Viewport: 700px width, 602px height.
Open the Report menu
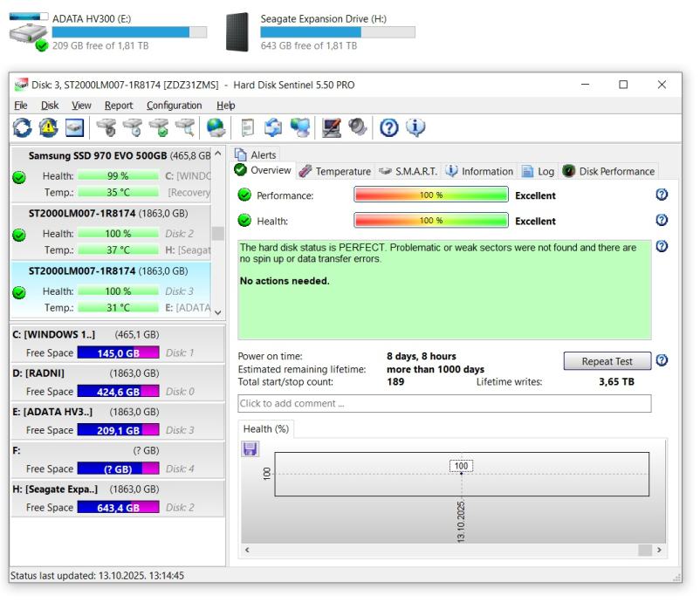pyautogui.click(x=119, y=106)
